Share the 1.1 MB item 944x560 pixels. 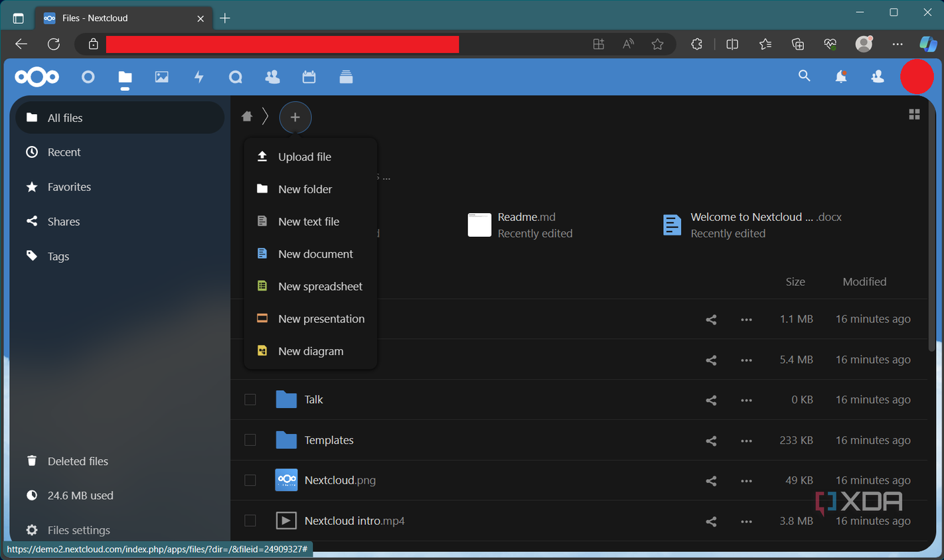click(x=711, y=319)
